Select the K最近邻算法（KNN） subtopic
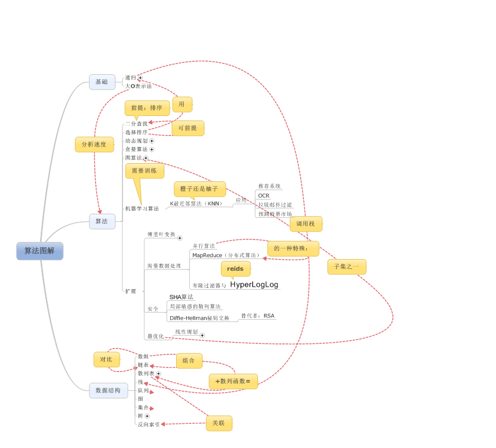Screen dimensions: 496x448 click(195, 204)
